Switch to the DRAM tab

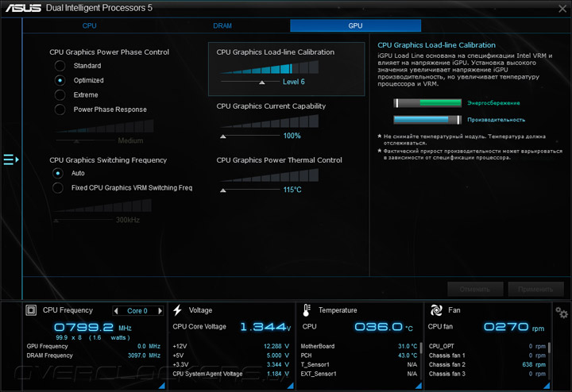pos(222,25)
